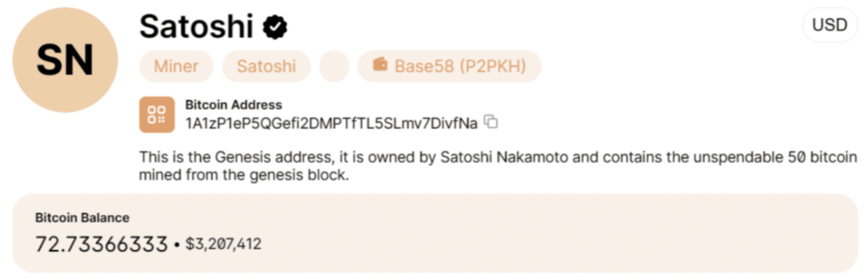
Task: Click the Bitcoin Balance label
Action: pyautogui.click(x=83, y=217)
